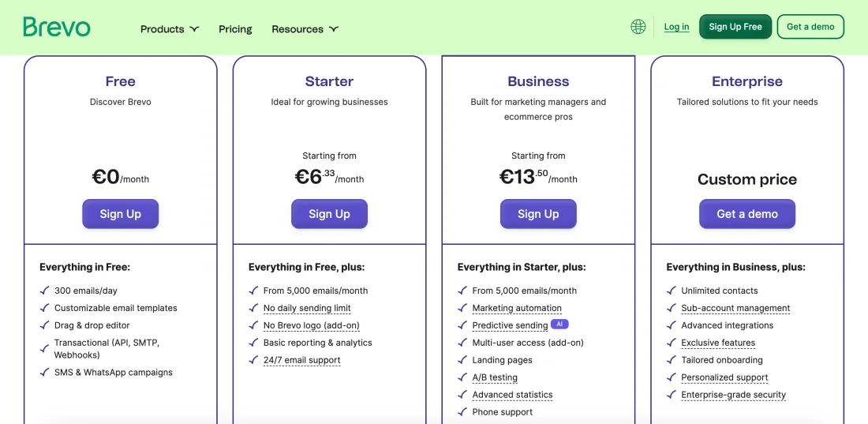Click the checkmark next to Enterprise-grade security
The image size is (868, 424).
[672, 395]
